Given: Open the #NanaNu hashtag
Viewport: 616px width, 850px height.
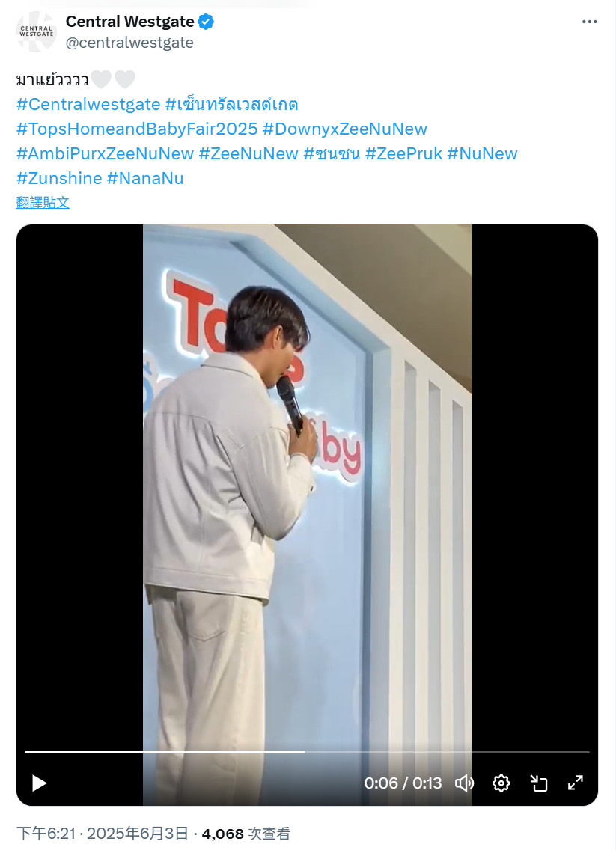Looking at the screenshot, I should tap(145, 178).
